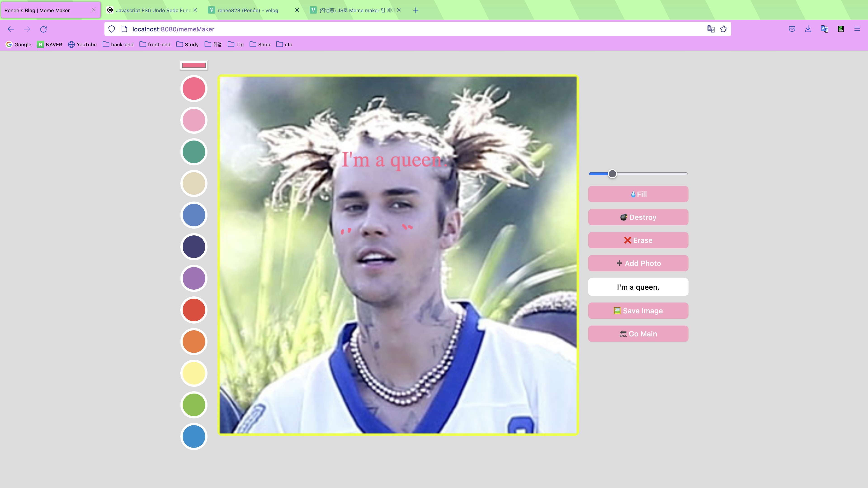Click the Add Photo button
This screenshot has height=488, width=868.
(638, 263)
